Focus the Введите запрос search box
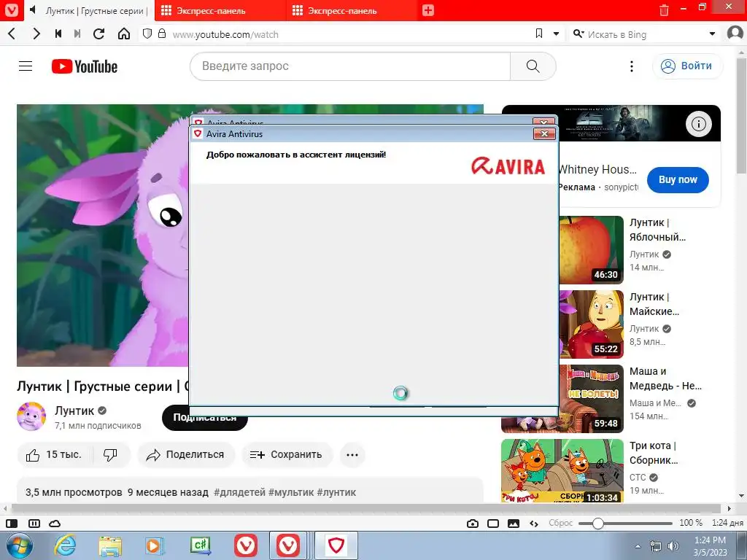The image size is (747, 560). point(350,66)
